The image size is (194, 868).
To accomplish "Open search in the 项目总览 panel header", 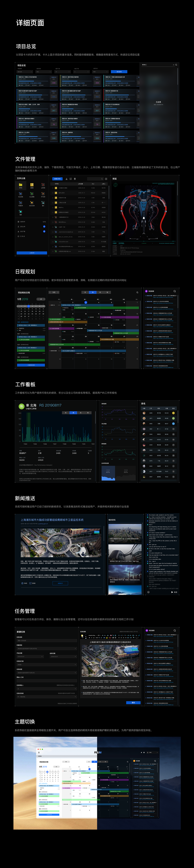I will point(176,65).
